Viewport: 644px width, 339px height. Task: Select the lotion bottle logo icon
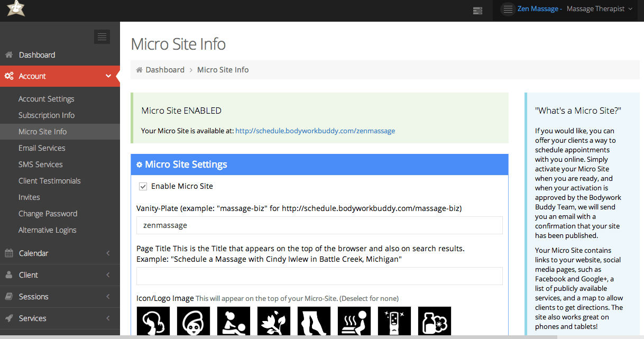435,320
